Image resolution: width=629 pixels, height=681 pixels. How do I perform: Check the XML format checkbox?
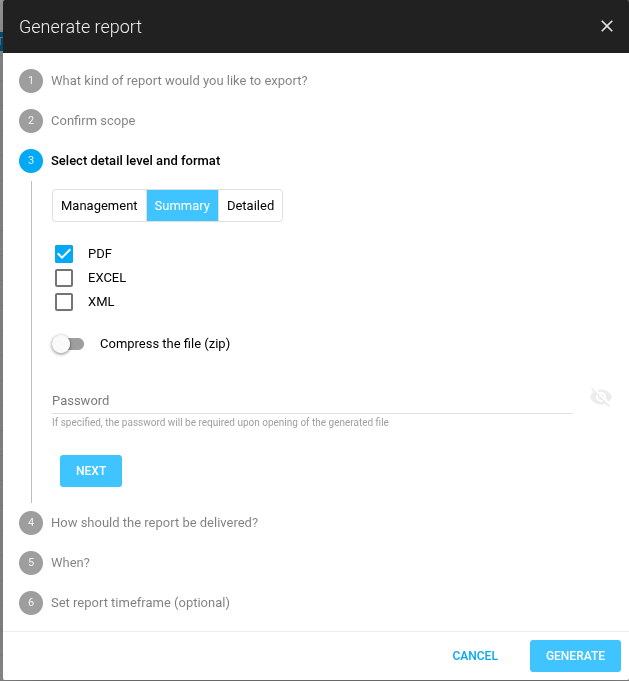[x=64, y=302]
